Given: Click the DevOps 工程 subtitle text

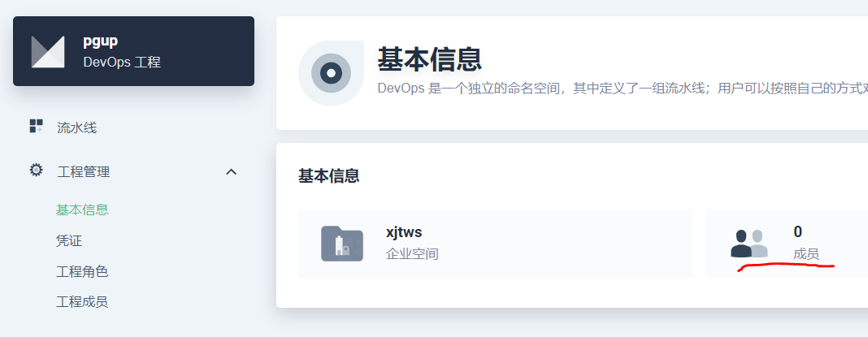Looking at the screenshot, I should click(x=122, y=62).
